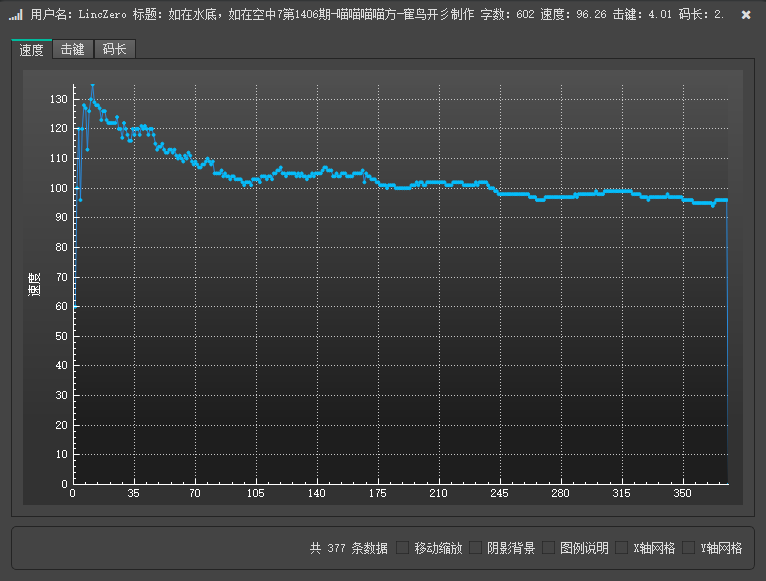Click the 210 tick label on x-axis

coord(438,494)
